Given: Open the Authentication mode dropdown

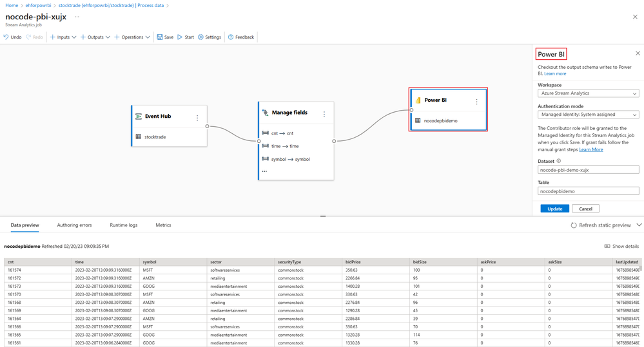Looking at the screenshot, I should [x=588, y=115].
